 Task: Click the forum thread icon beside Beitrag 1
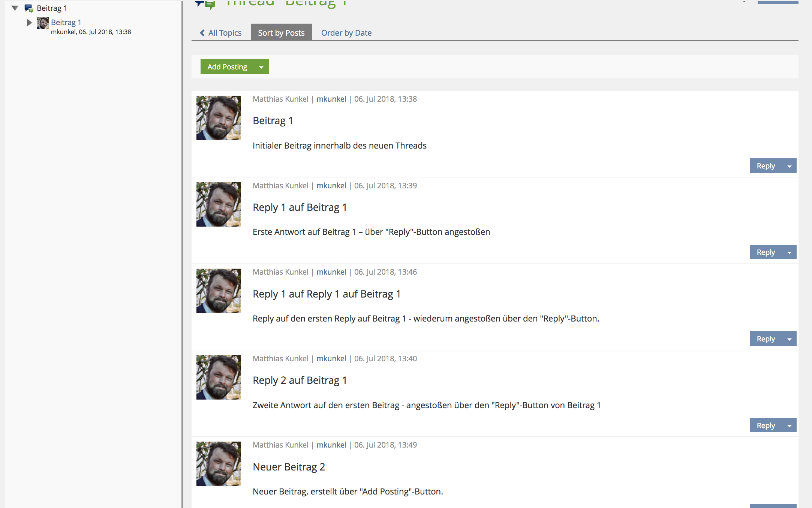pos(29,8)
